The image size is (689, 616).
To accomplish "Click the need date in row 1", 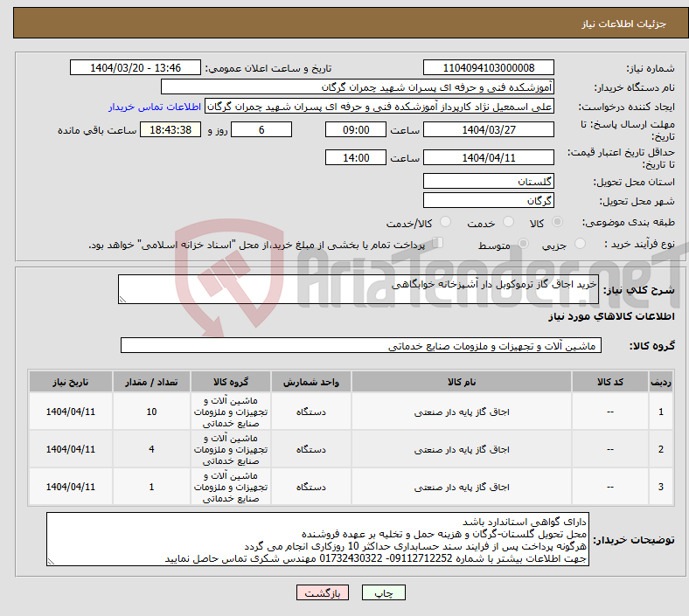I will [70, 412].
